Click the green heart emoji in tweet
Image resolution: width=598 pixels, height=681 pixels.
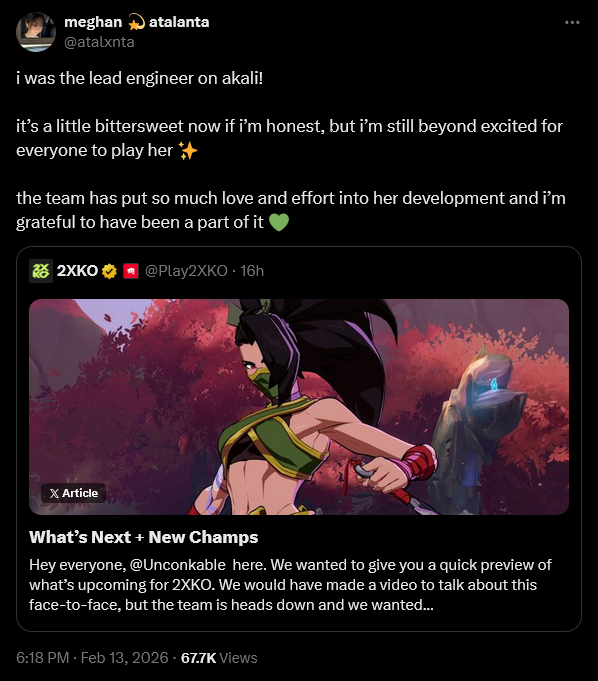[279, 222]
